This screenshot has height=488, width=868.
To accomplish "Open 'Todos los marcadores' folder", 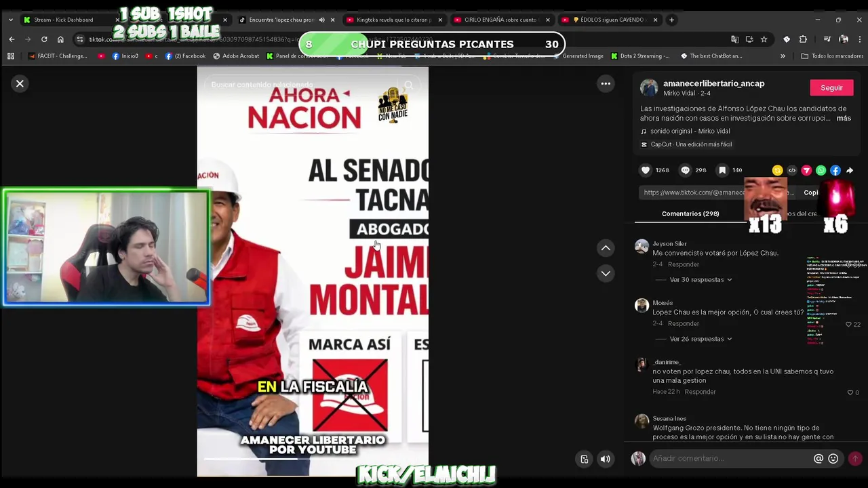I will tap(832, 56).
